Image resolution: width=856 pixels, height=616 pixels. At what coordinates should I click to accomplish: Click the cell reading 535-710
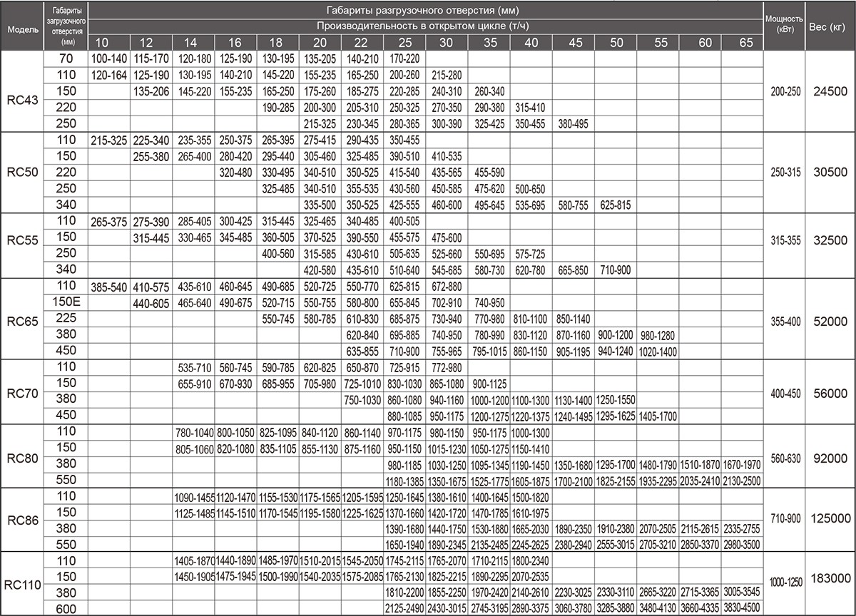193,367
